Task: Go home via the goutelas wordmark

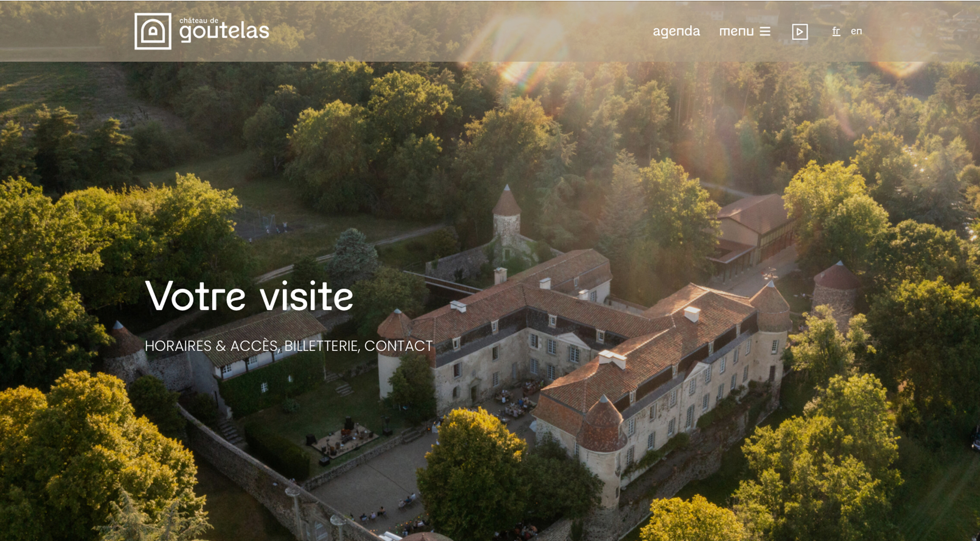Action: 224,32
